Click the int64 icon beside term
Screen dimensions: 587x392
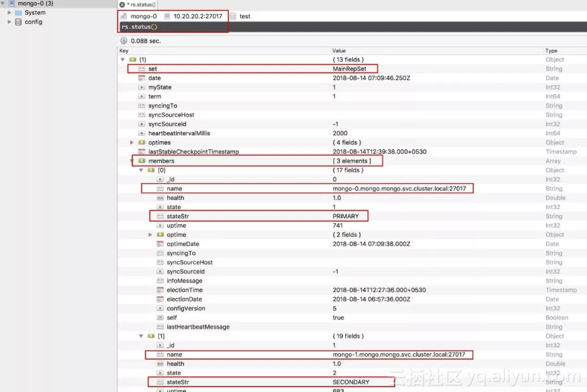click(x=141, y=96)
